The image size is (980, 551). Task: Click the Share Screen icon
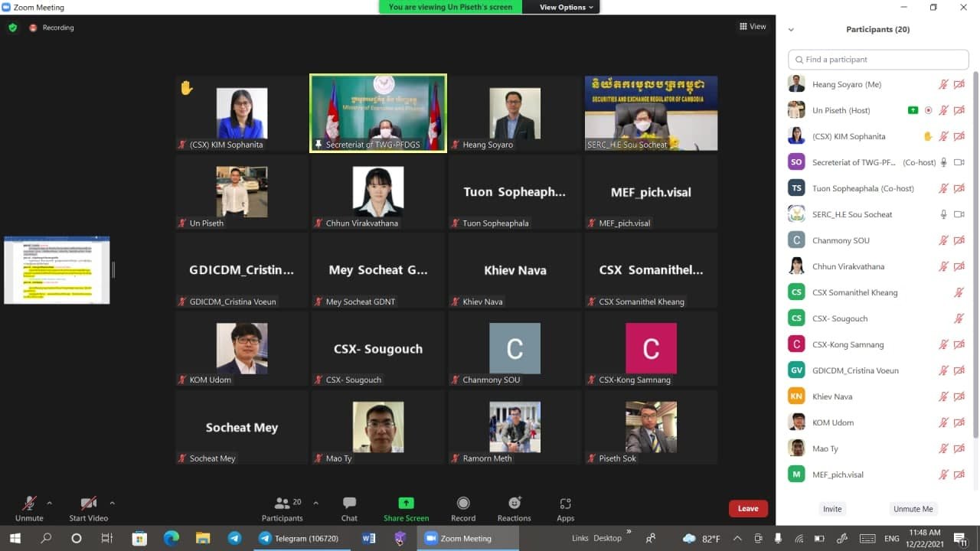(x=406, y=504)
